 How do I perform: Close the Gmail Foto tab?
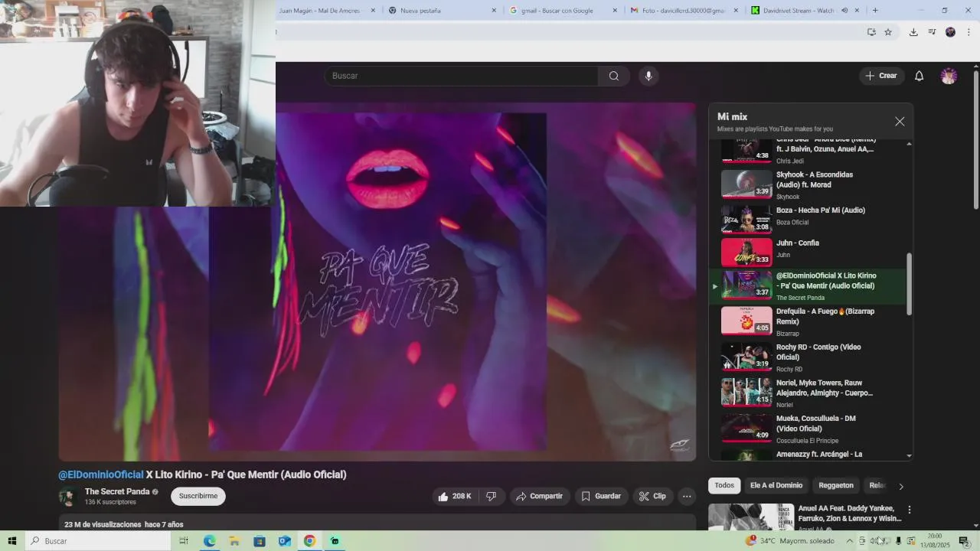tap(737, 10)
